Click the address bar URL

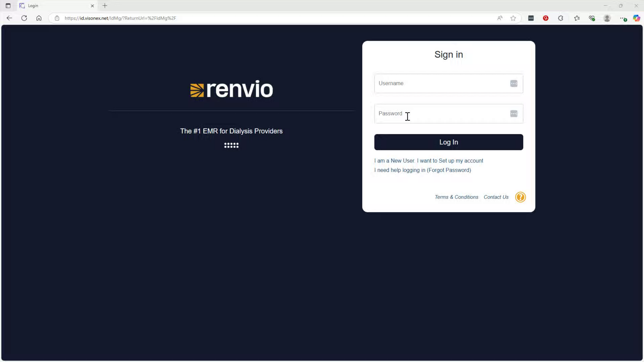click(x=120, y=18)
